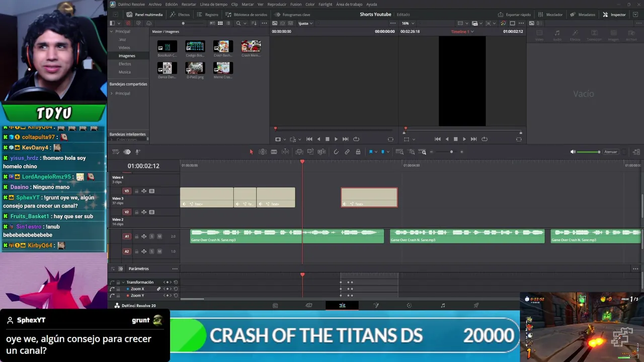This screenshot has width=644, height=362.
Task: Stop timeline viewer playback
Action: point(456,139)
